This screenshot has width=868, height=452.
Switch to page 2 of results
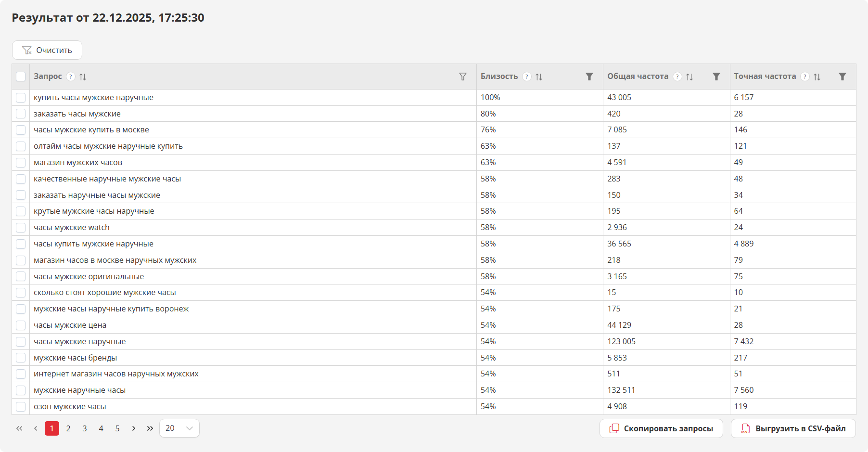(x=68, y=428)
